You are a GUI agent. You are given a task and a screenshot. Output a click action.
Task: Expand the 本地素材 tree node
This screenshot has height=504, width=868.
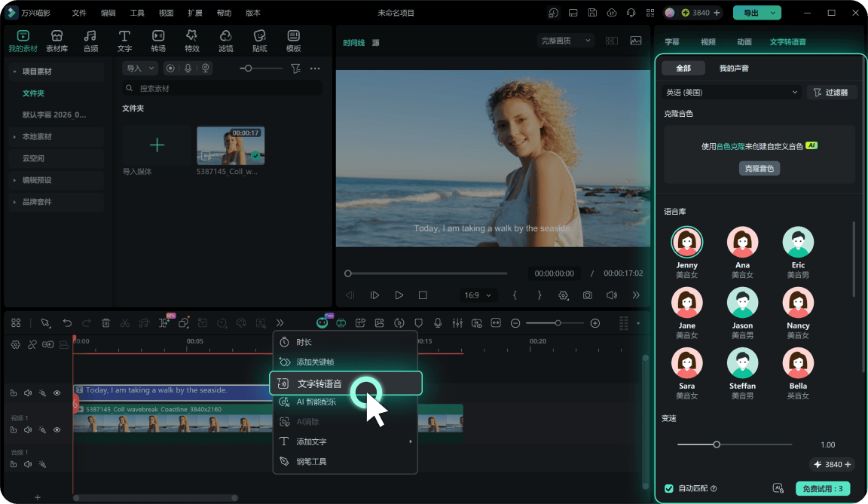[14, 136]
